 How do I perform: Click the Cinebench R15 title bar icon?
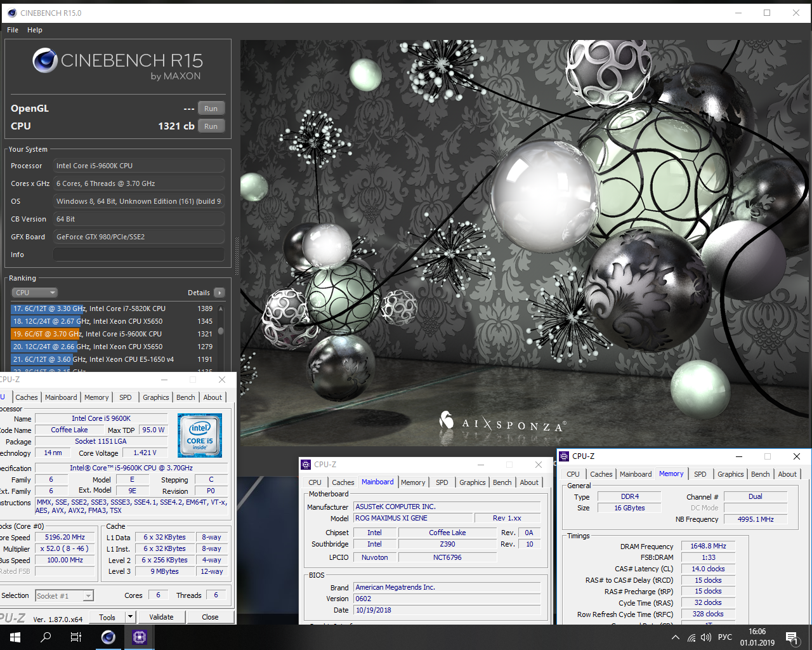(11, 13)
